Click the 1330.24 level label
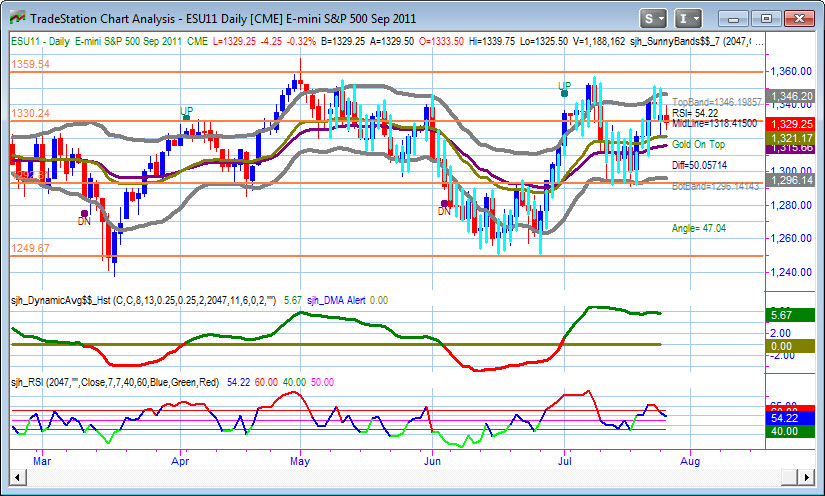Screen dimensions: 825x496 click(31, 113)
